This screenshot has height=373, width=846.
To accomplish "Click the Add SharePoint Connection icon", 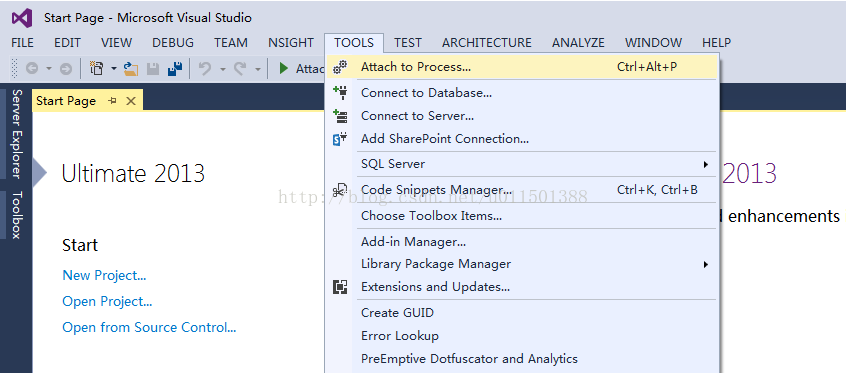I will click(x=340, y=139).
